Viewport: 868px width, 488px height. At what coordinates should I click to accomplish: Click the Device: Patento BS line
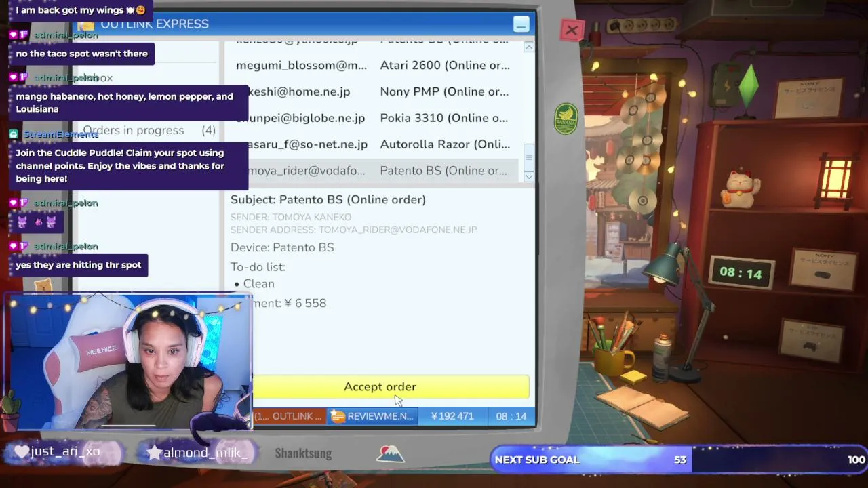tap(282, 247)
